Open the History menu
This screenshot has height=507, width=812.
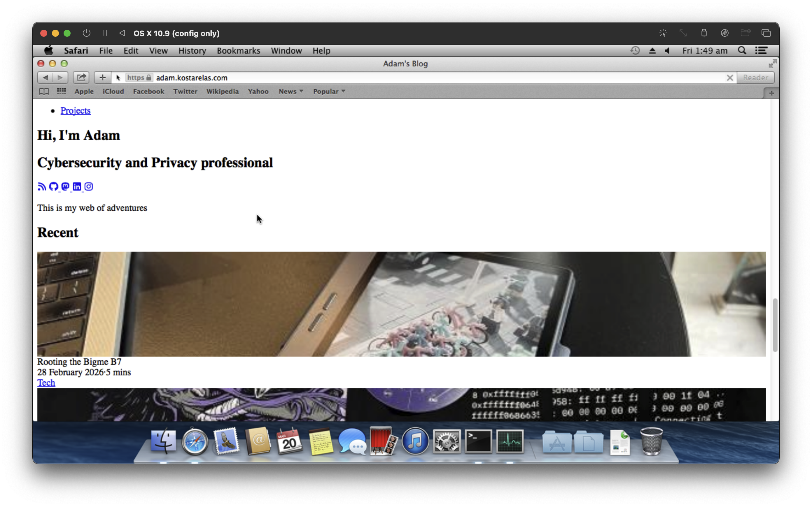point(192,50)
